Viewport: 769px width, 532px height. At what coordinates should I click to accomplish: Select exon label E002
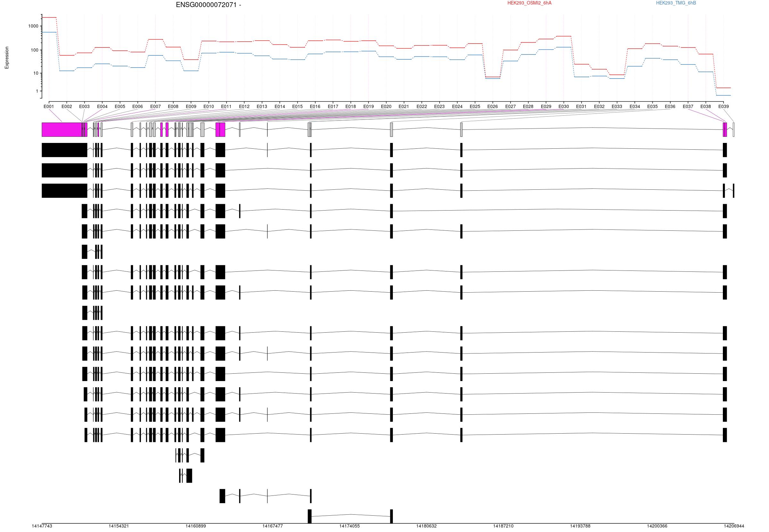pos(67,107)
